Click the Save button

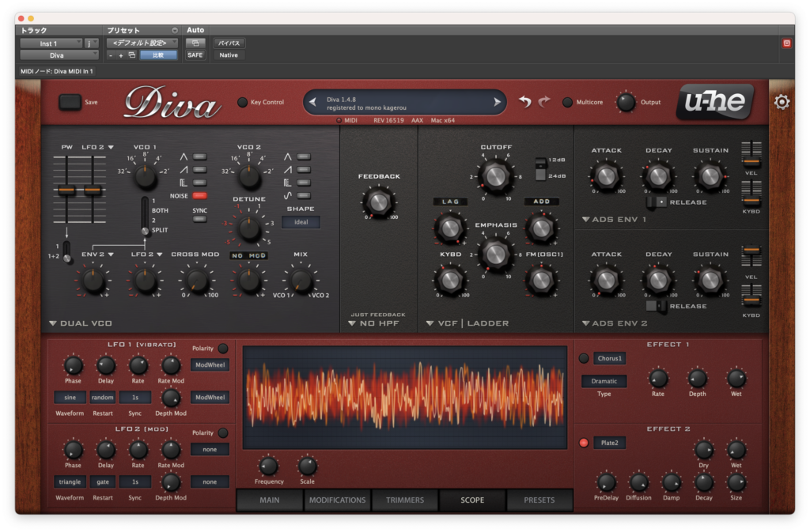(70, 102)
